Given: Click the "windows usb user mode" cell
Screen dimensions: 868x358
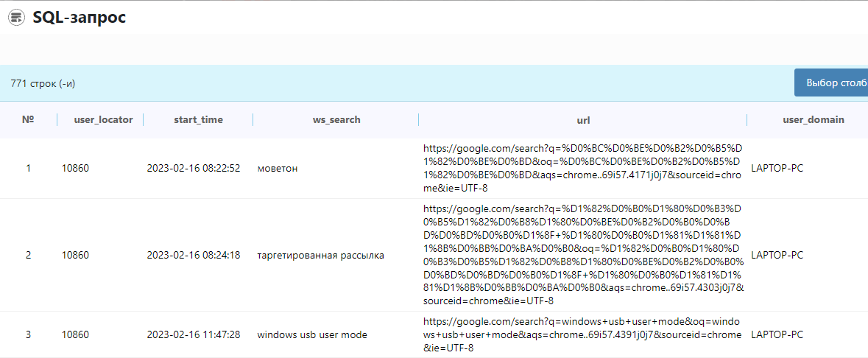Looking at the screenshot, I should pos(312,335).
